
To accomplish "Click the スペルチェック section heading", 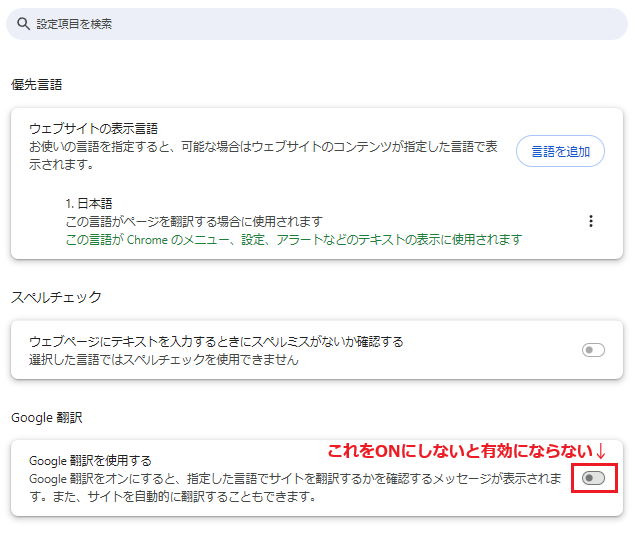I will 56,297.
